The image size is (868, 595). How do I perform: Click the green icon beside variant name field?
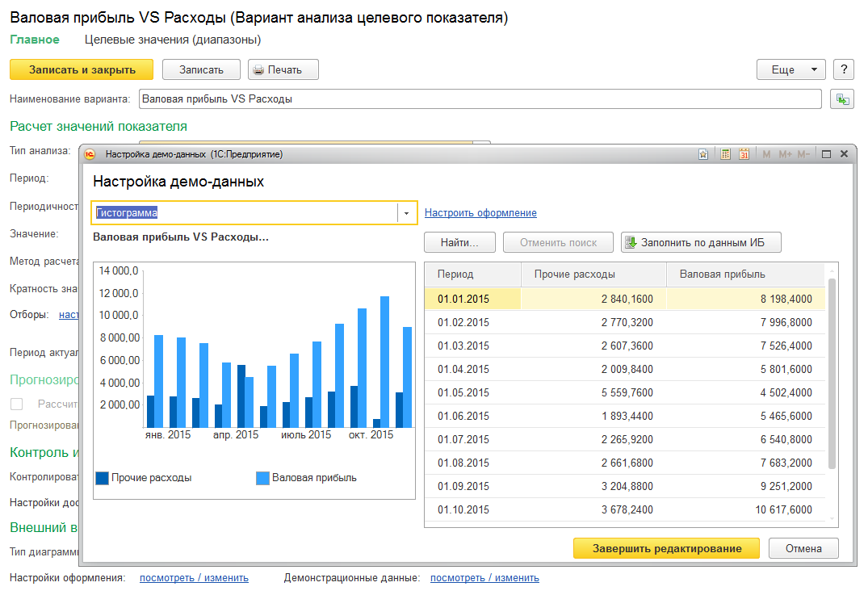842,99
